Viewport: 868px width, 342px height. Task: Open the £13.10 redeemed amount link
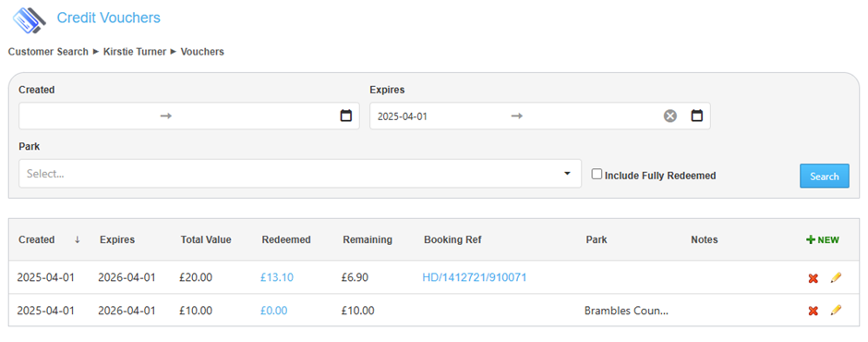(x=277, y=277)
